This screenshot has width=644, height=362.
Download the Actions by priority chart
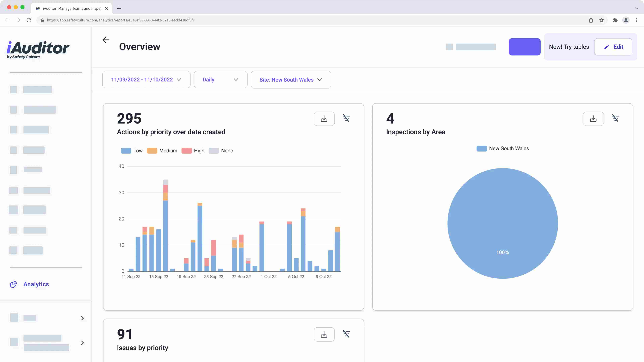click(324, 119)
